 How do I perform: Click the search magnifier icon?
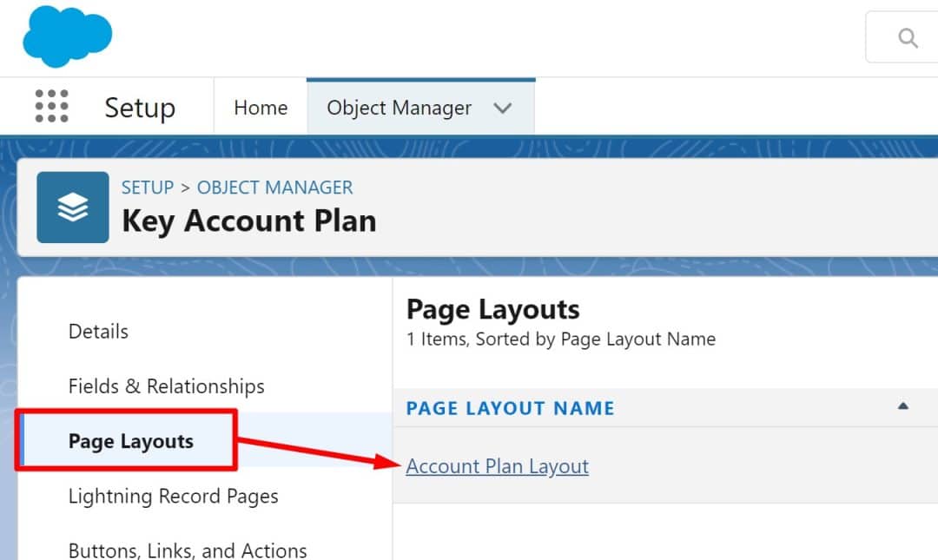click(908, 37)
